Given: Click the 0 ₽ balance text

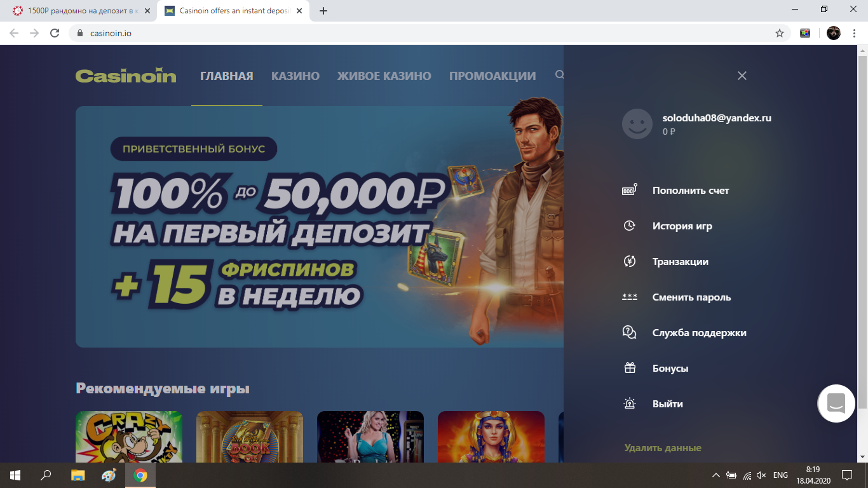Looking at the screenshot, I should click(x=668, y=132).
